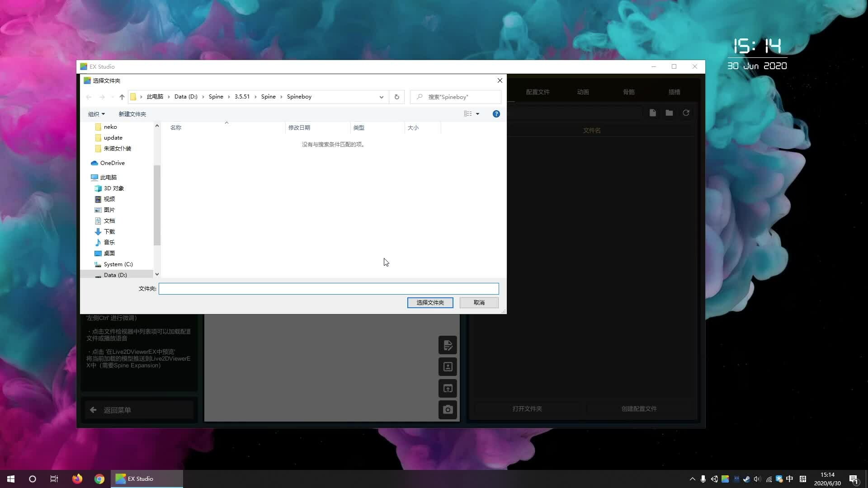
Task: Click the refresh button in address bar
Action: tap(396, 97)
